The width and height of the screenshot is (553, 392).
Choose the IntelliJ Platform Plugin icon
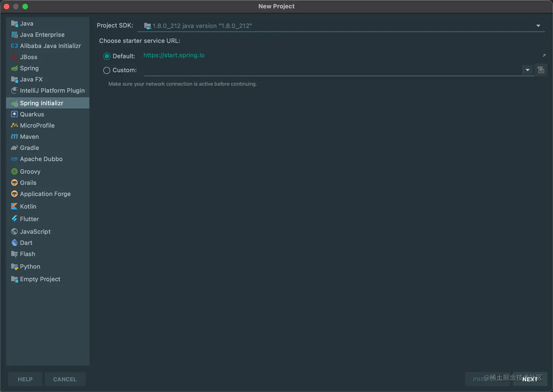click(x=15, y=90)
